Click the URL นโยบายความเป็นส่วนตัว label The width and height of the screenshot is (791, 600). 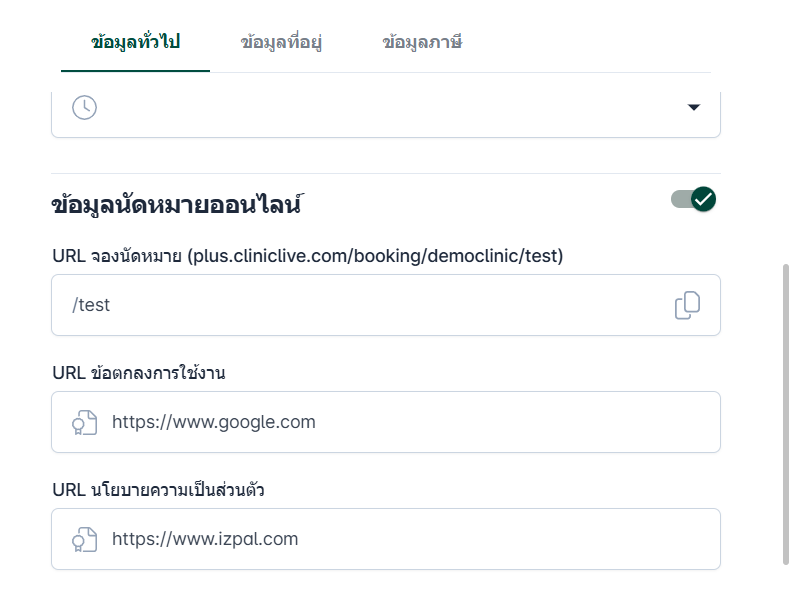tap(158, 490)
